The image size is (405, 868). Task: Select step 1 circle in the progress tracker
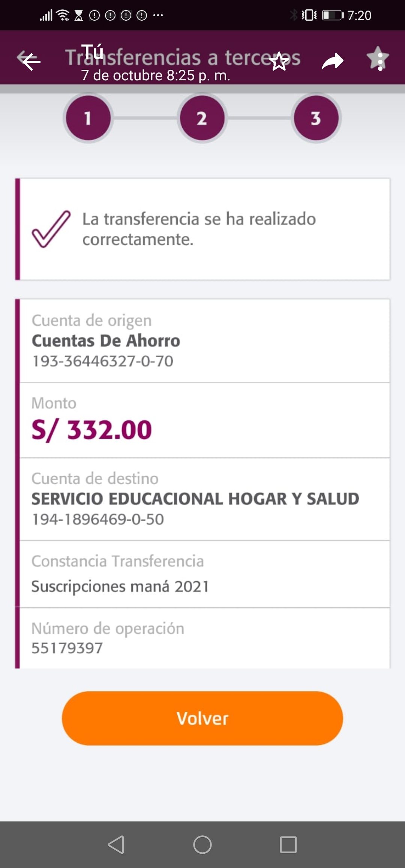88,118
